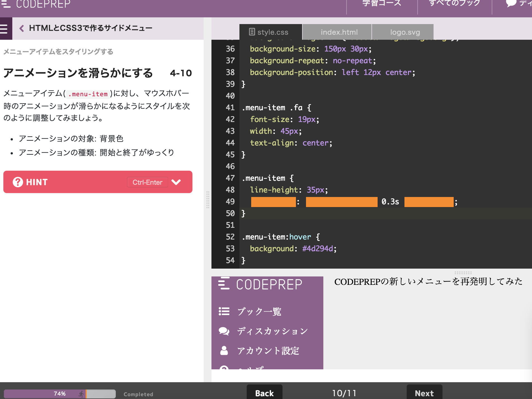Viewport: 532px width, 399px height.
Task: Click the Ctrl-Enter shortcut label
Action: [x=147, y=182]
